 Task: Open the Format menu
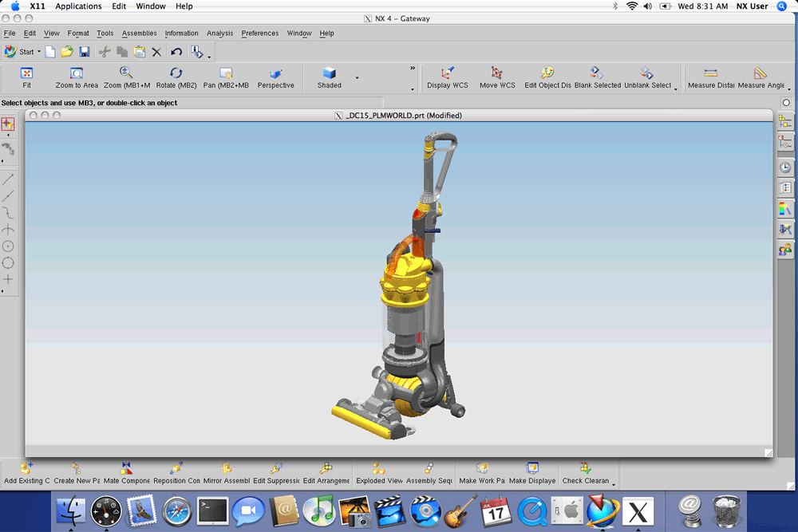pos(78,33)
